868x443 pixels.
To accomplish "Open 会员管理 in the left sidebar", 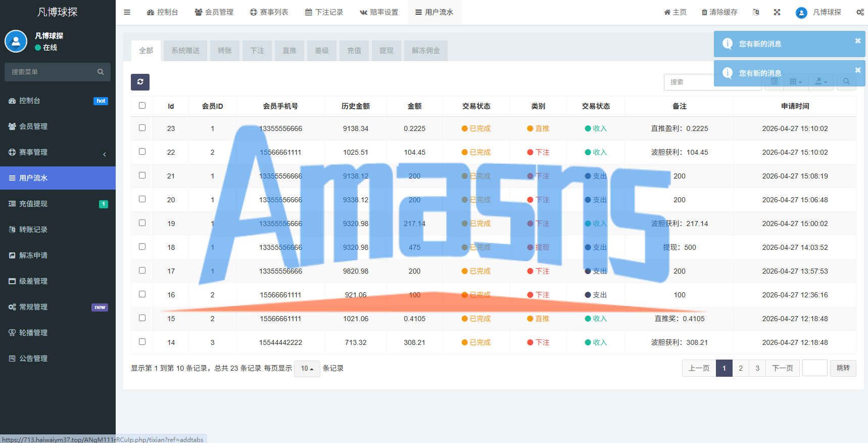I will tap(58, 126).
